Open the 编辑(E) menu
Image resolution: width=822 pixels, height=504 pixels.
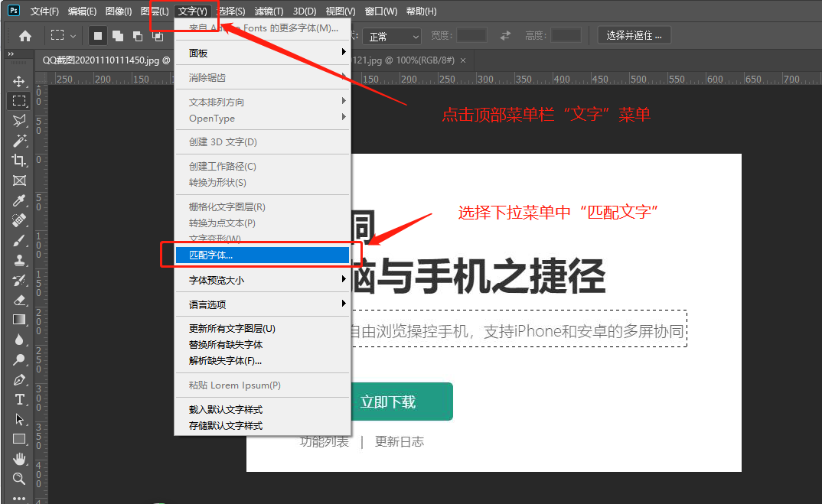83,11
